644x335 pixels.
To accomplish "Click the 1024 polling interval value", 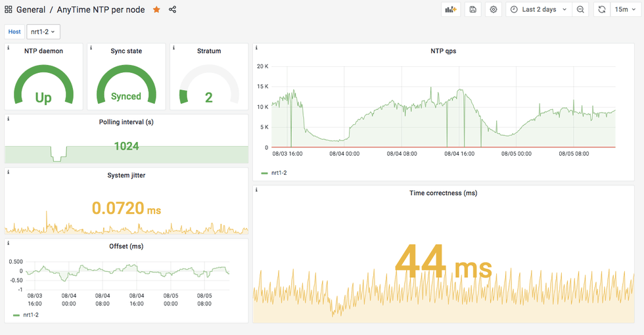I will click(126, 146).
